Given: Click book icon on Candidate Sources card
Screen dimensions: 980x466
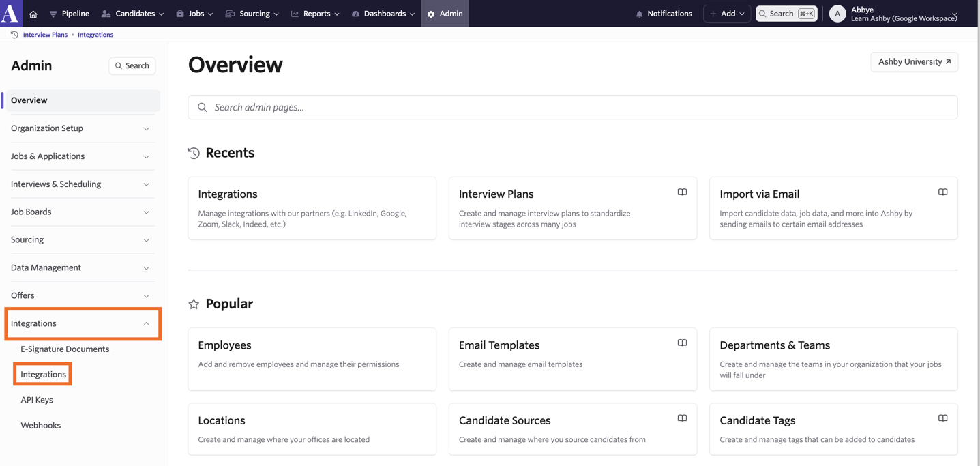Looking at the screenshot, I should coord(682,418).
